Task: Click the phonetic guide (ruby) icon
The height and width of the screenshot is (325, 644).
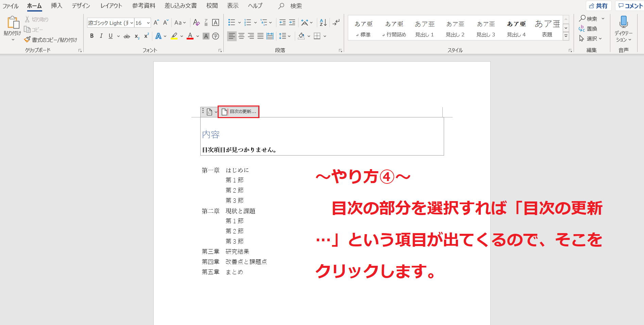Action: pos(206,23)
